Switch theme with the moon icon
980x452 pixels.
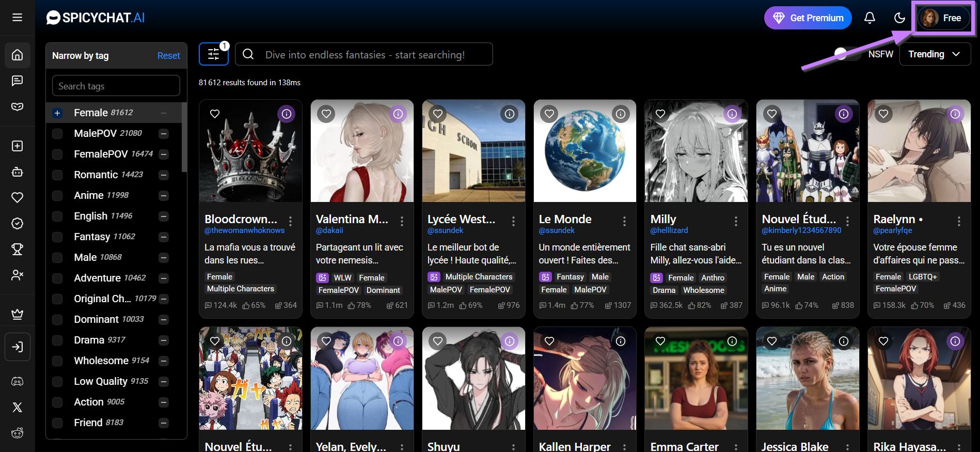899,18
